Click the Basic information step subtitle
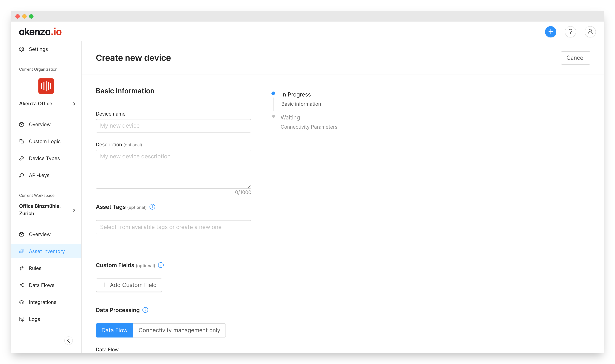 point(301,104)
